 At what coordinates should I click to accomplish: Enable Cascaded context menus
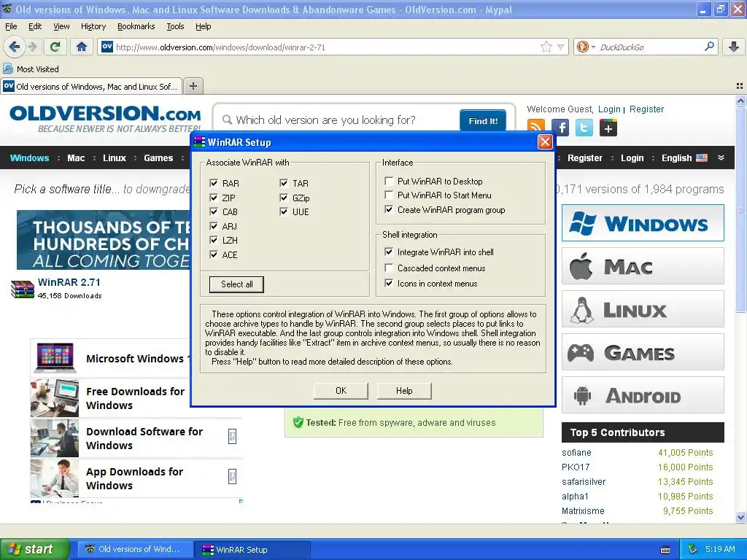click(389, 268)
